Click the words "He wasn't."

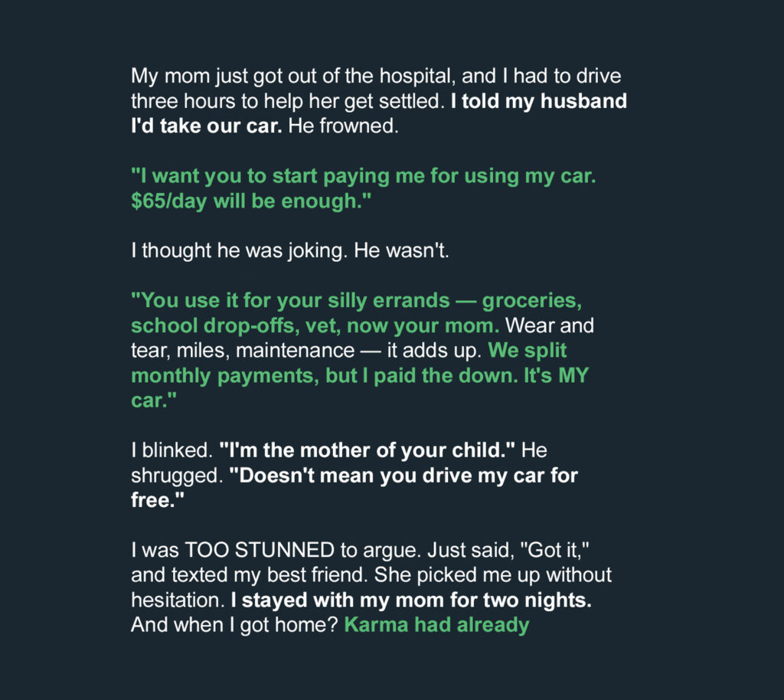tap(401, 250)
